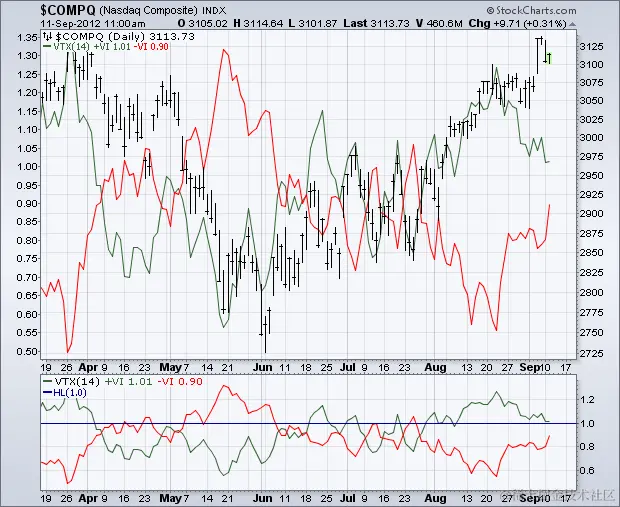The image size is (620, 507).
Task: Click the $COMPQ ticker symbol title
Action: tap(68, 9)
